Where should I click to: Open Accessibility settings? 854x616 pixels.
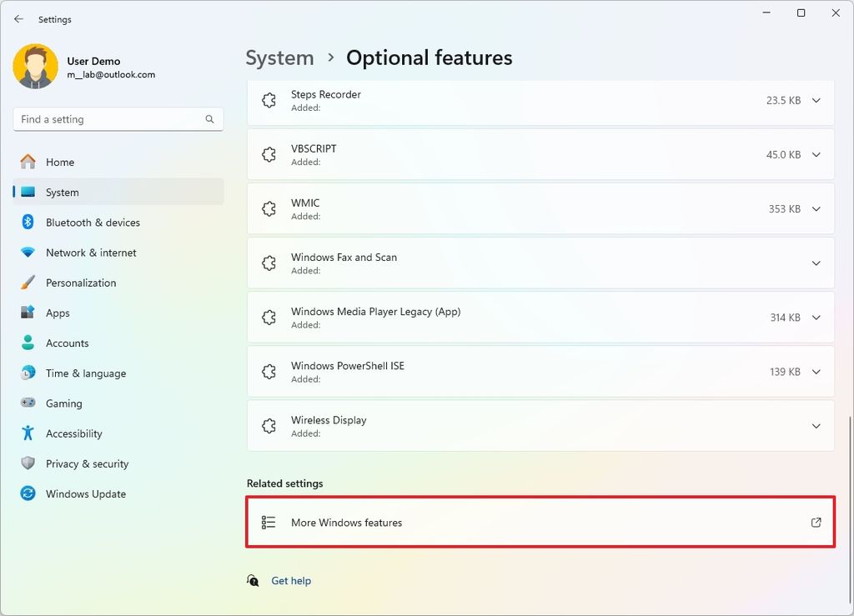73,433
